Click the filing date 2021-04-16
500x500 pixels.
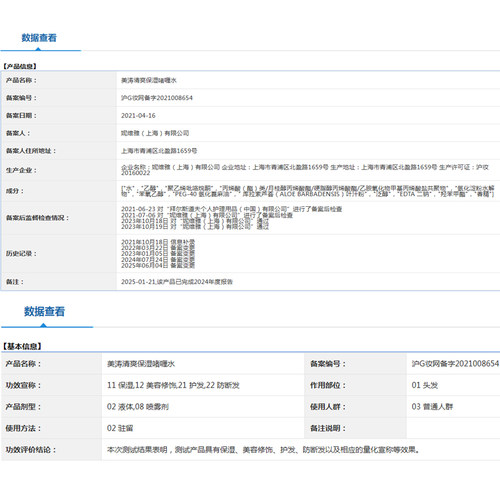coord(138,116)
